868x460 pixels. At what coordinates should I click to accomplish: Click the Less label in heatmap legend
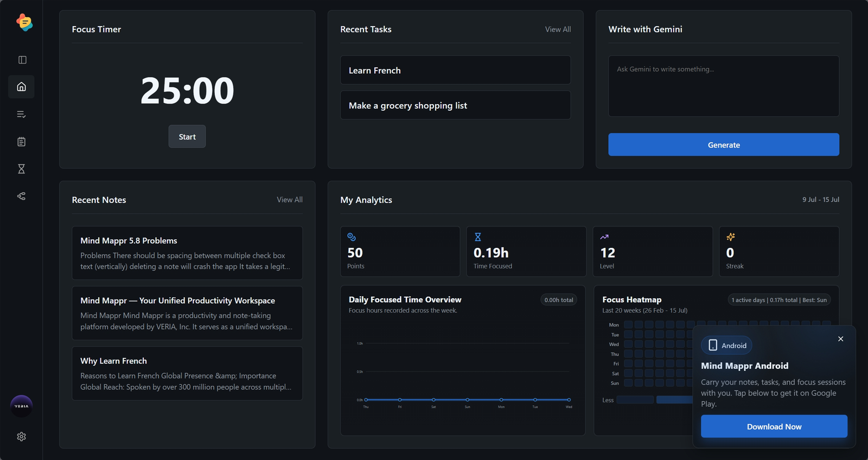[x=608, y=400]
